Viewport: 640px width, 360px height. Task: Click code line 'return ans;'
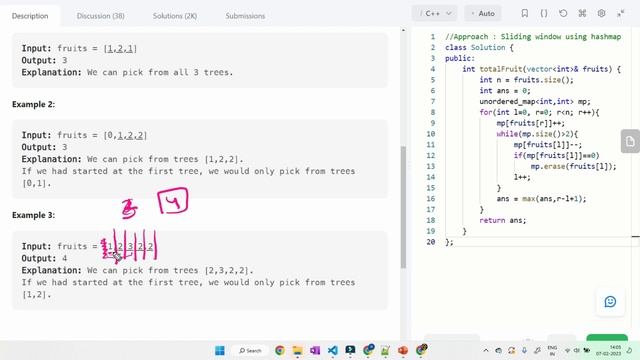(503, 220)
